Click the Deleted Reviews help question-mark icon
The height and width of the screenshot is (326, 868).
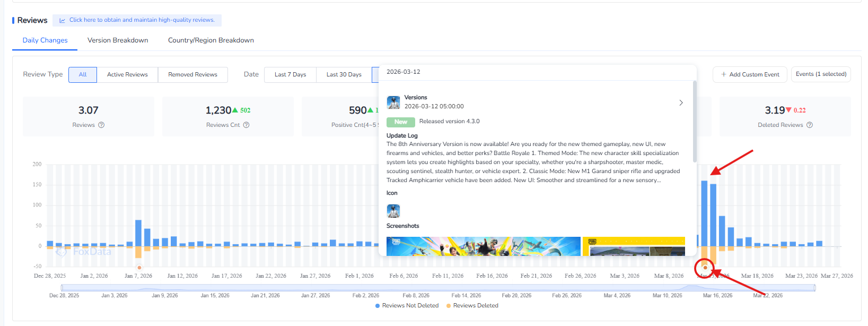(x=810, y=125)
